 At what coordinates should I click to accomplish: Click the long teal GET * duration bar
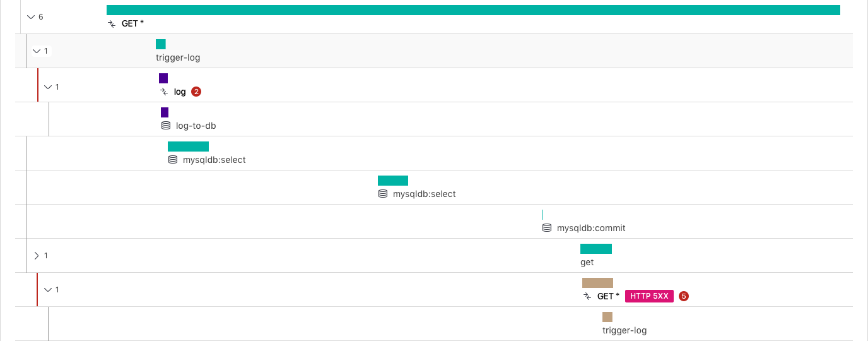pos(473,10)
